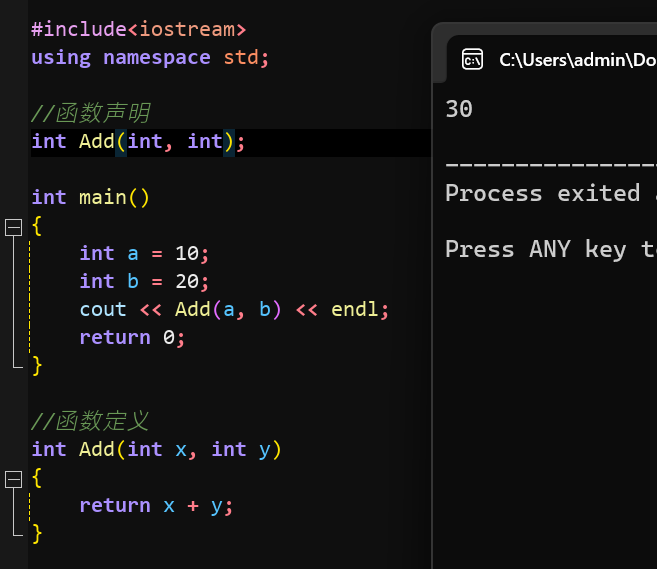Collapse the Add function definition fold
657x569 pixels.
coord(13,478)
